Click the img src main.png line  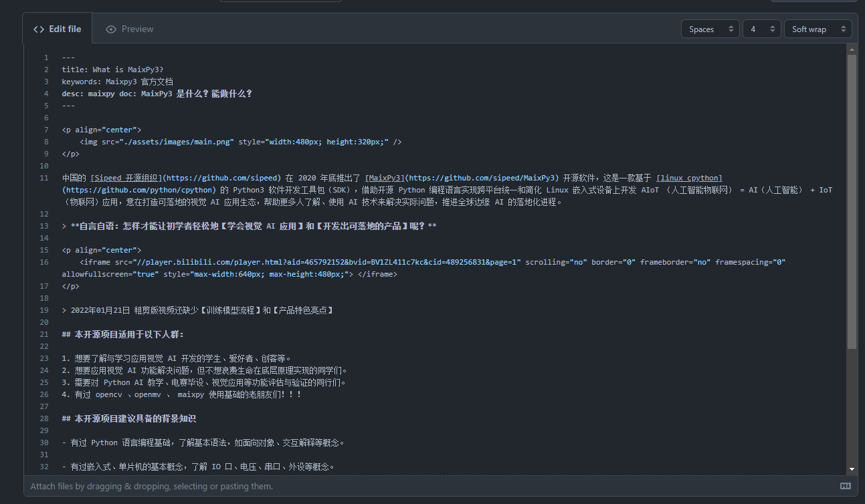pos(240,142)
